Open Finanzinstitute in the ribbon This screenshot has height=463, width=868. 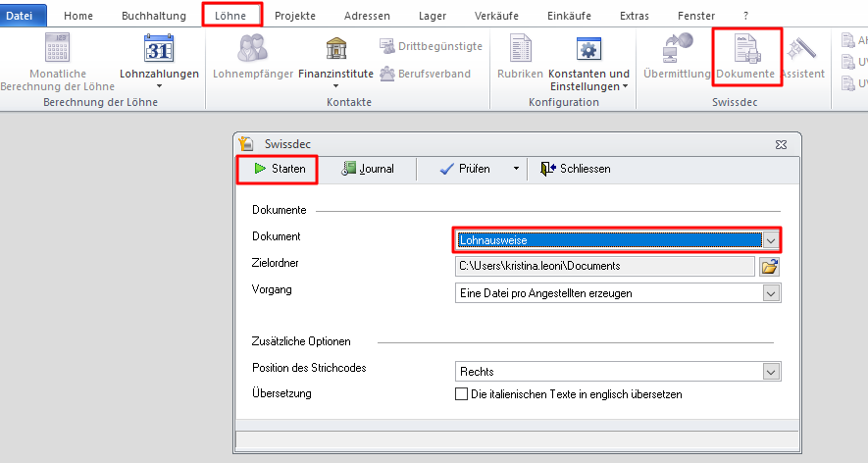tap(336, 50)
